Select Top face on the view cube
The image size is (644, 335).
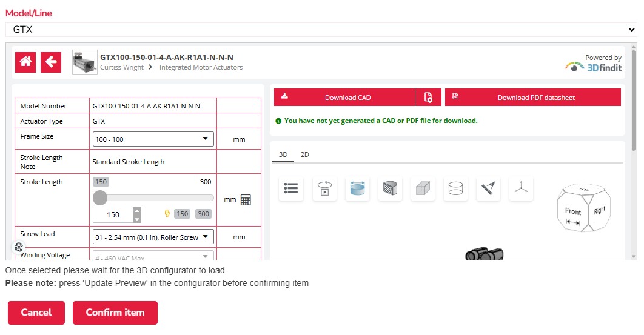585,189
